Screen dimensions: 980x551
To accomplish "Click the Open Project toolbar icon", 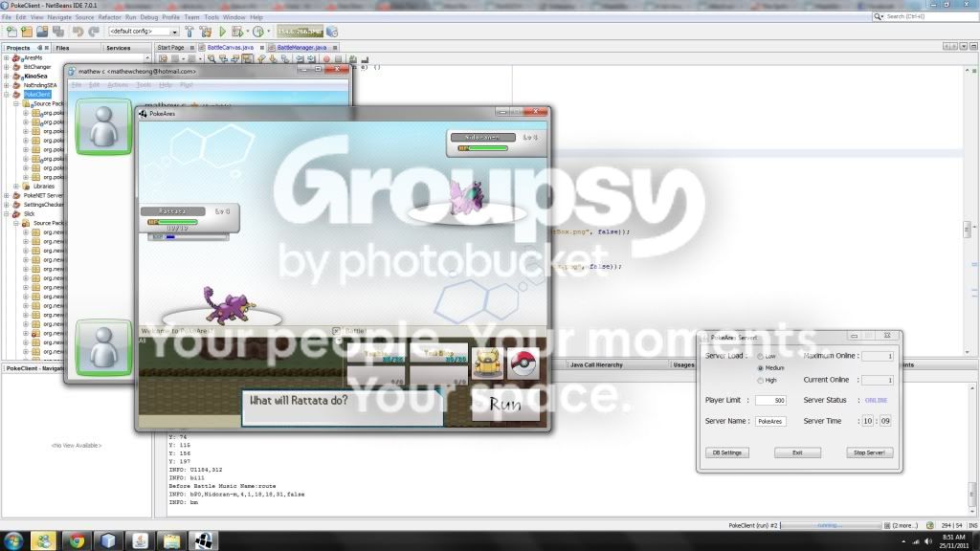I will click(42, 32).
